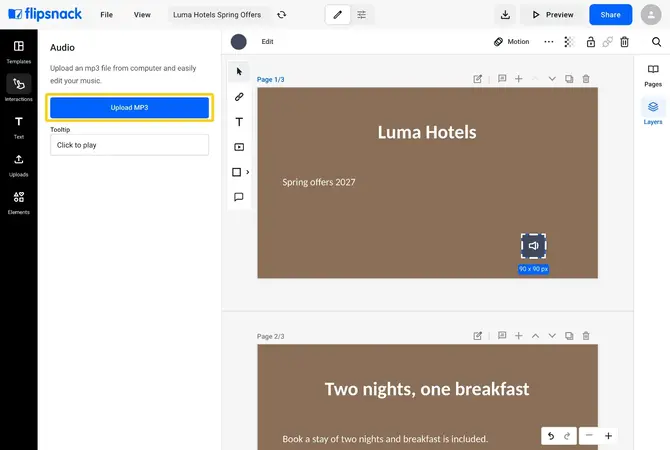
Task: Select the text tool in canvas toolbar
Action: [239, 122]
